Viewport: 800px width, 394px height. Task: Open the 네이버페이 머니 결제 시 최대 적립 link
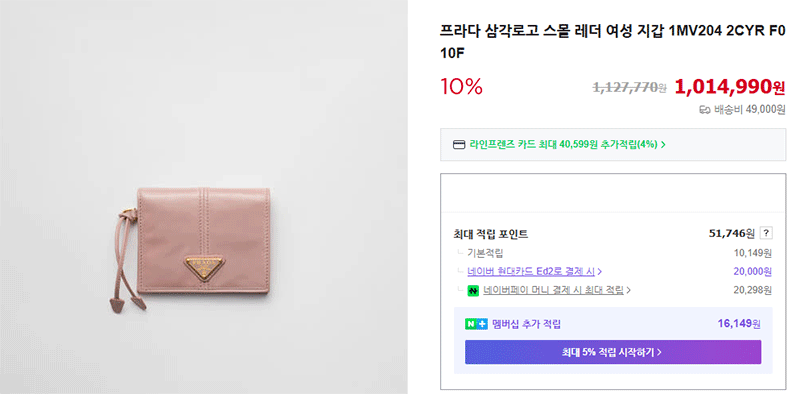(554, 290)
